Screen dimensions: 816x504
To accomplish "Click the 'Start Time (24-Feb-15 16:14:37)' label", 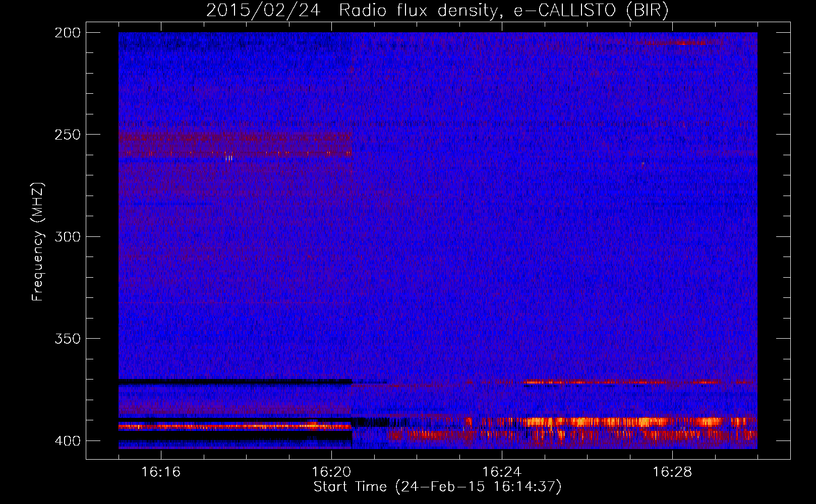I will tap(437, 486).
